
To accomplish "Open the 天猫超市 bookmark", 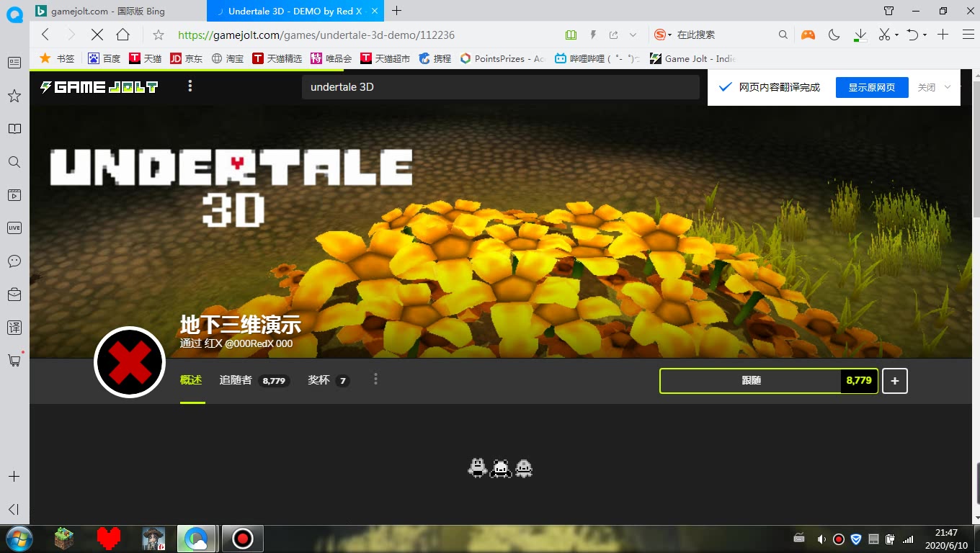I will [x=386, y=58].
